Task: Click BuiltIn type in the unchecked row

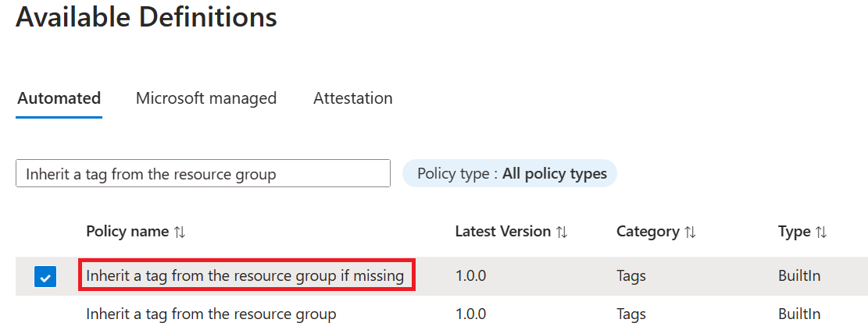Action: pos(799,314)
